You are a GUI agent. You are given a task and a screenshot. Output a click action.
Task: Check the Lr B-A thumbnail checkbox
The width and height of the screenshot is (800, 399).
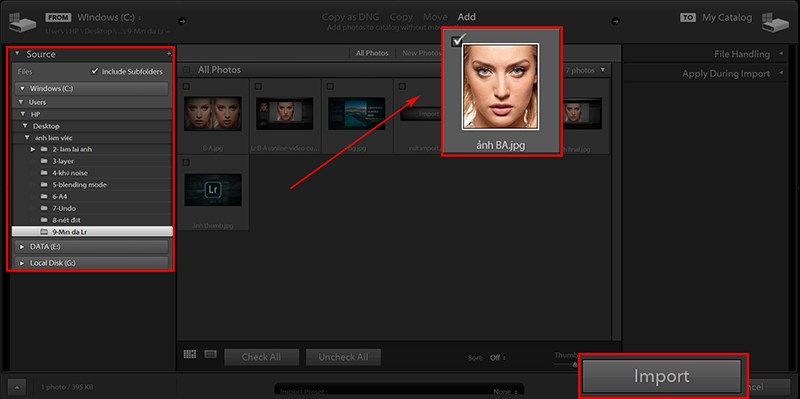coord(258,86)
